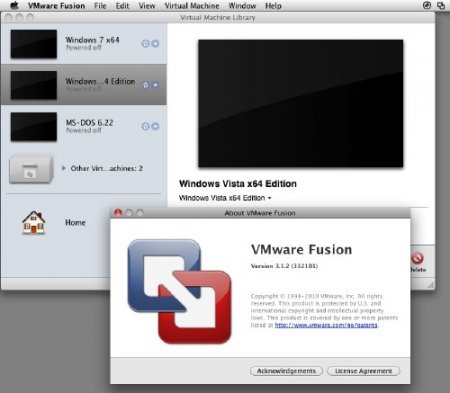
Task: Click the Windows 7 x64 name
Action: click(92, 40)
